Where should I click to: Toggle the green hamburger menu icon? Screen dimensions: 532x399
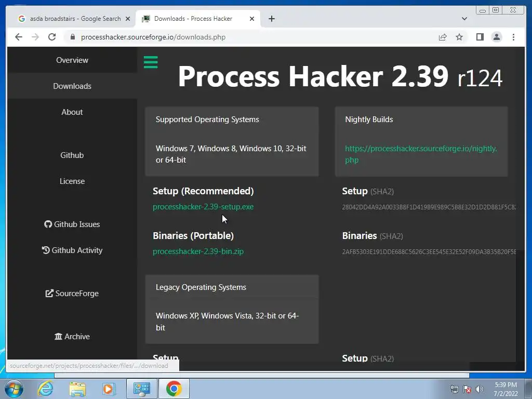point(151,62)
